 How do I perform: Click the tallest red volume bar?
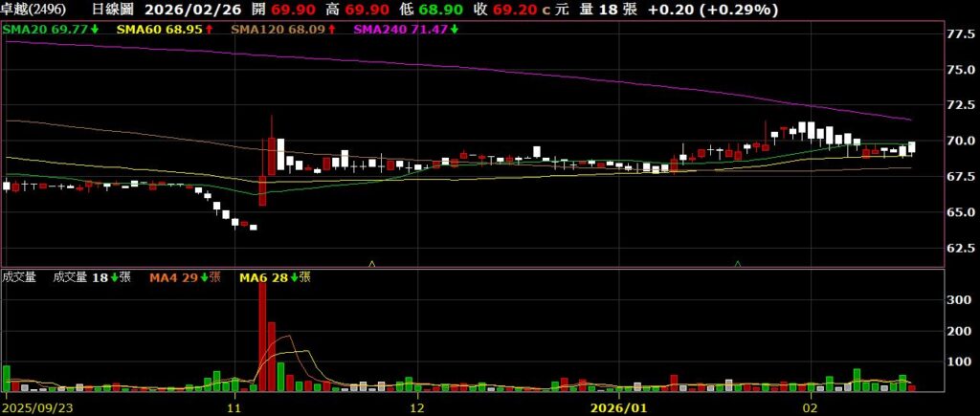pyautogui.click(x=262, y=337)
